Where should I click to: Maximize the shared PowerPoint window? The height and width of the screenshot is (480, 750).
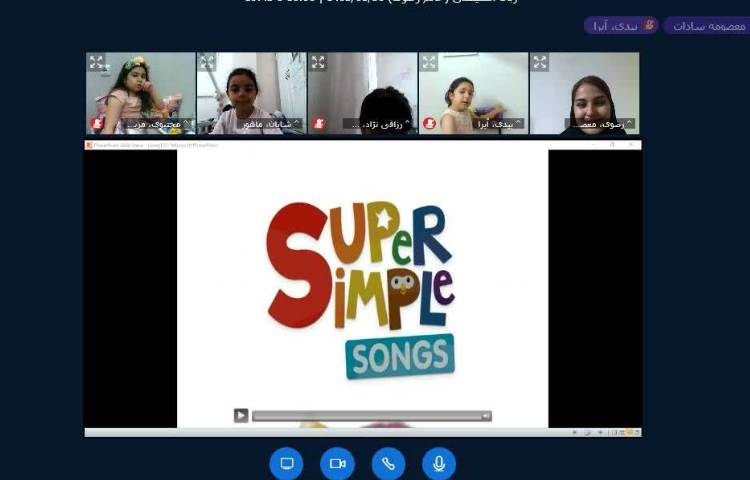tap(612, 144)
